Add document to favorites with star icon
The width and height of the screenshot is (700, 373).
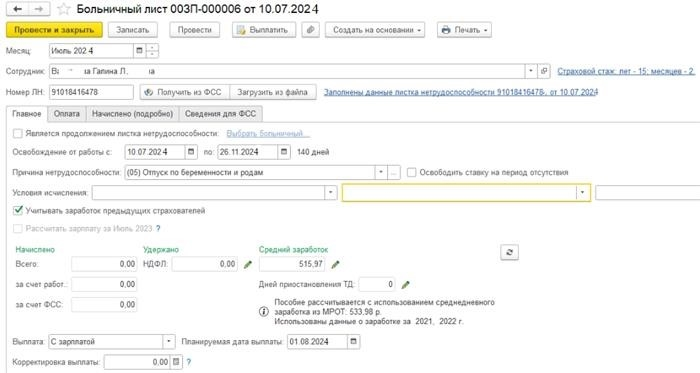coord(64,9)
